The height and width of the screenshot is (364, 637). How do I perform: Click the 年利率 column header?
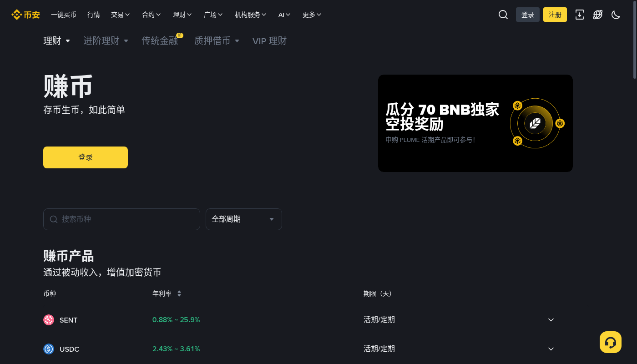click(162, 294)
